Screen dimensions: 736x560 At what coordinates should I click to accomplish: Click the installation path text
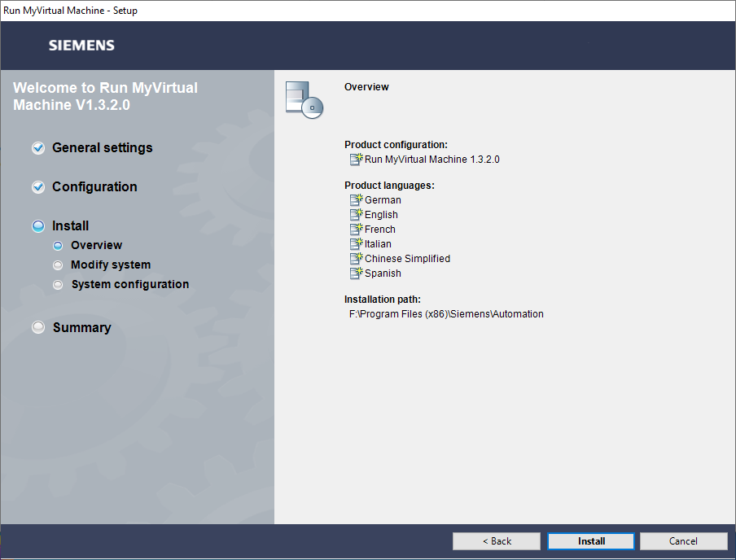(x=446, y=314)
